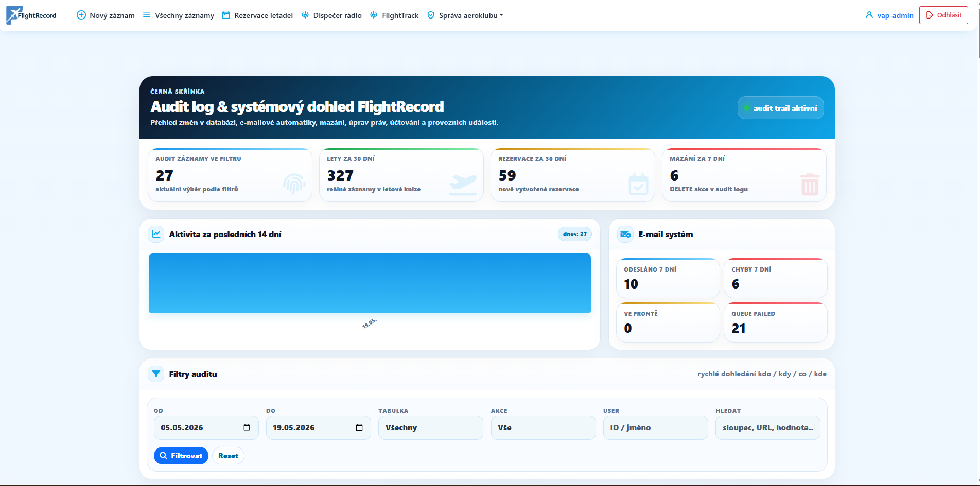Focus the Hledat search input

pos(768,428)
